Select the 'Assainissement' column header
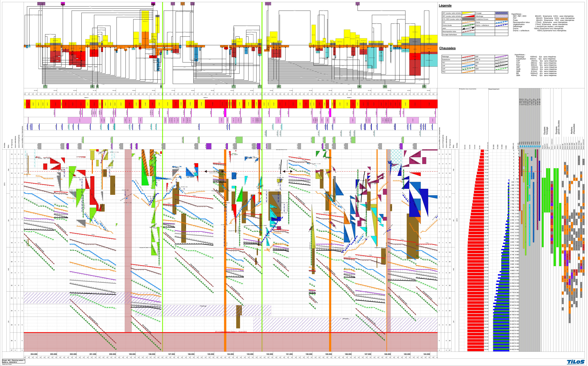 494,89
